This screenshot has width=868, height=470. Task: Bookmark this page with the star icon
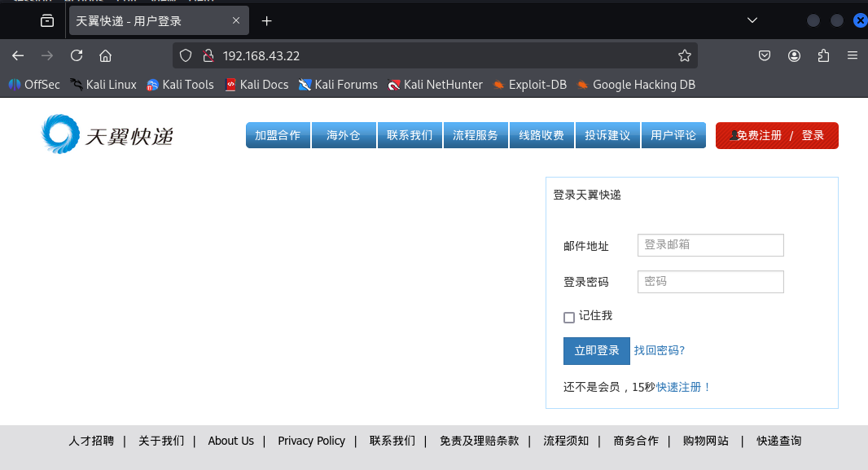tap(685, 56)
